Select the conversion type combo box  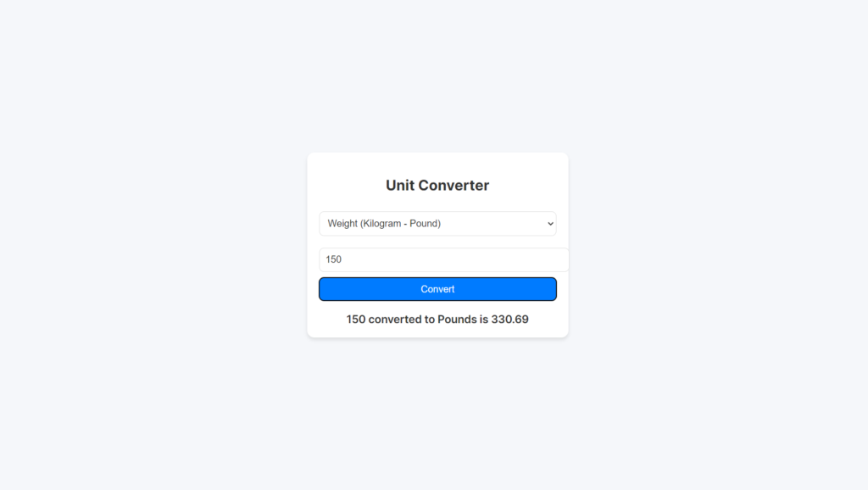click(437, 224)
